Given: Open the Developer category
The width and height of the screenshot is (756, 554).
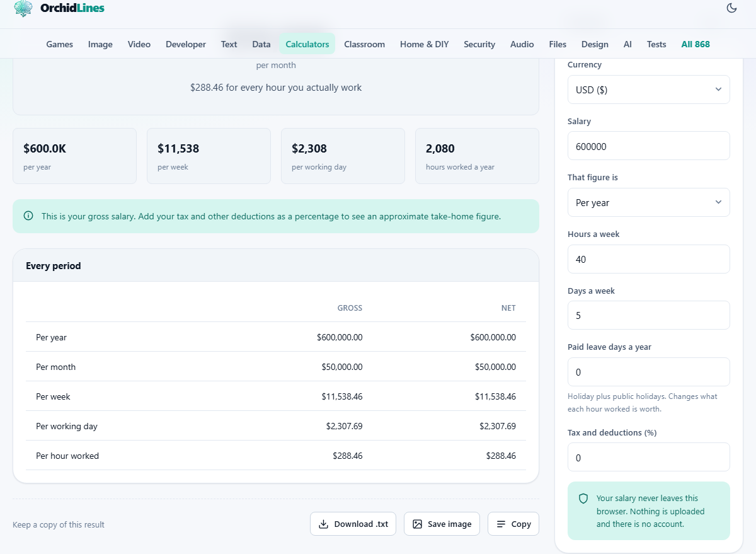Looking at the screenshot, I should (186, 44).
